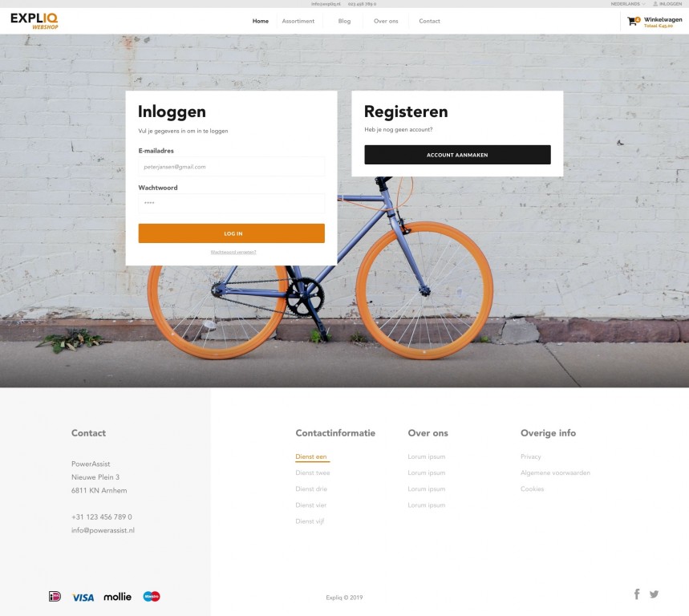Click the VISA payment logo

(x=83, y=598)
